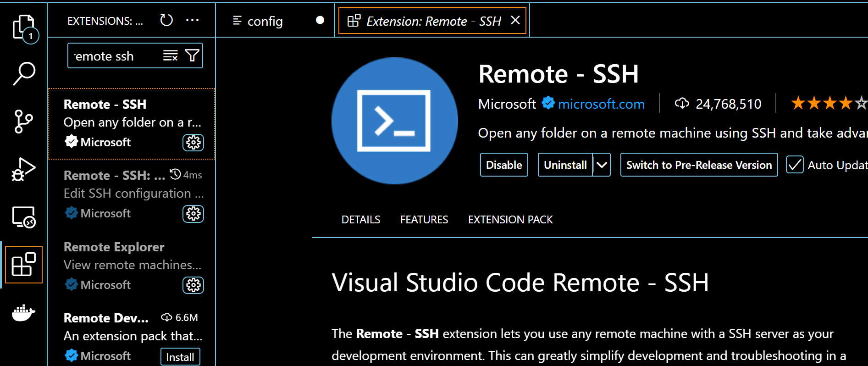
Task: Click the Remote - SSH extension logo
Action: [x=395, y=121]
